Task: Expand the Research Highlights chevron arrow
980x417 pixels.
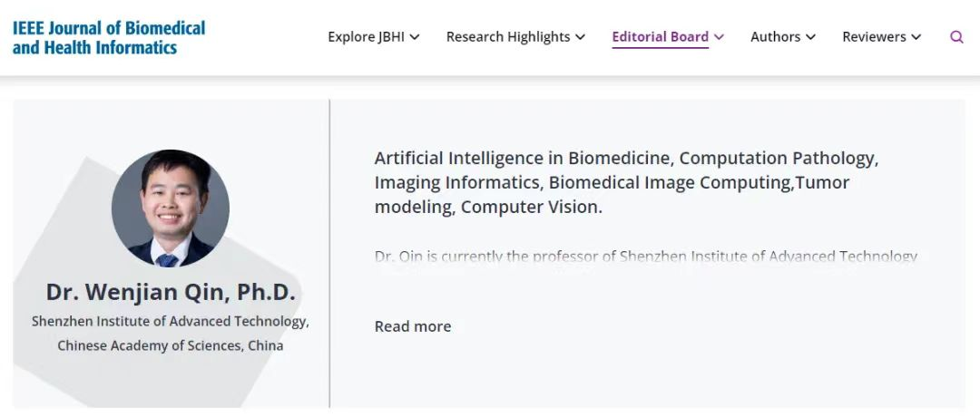Action: coord(581,37)
